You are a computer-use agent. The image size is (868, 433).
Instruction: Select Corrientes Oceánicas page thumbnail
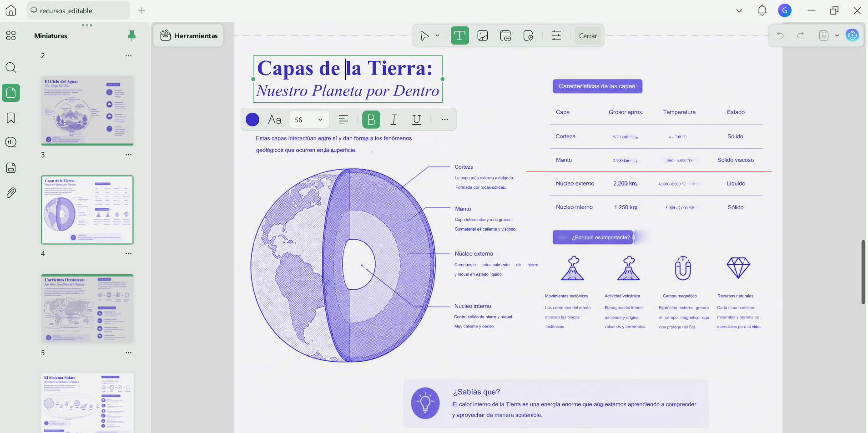[87, 309]
